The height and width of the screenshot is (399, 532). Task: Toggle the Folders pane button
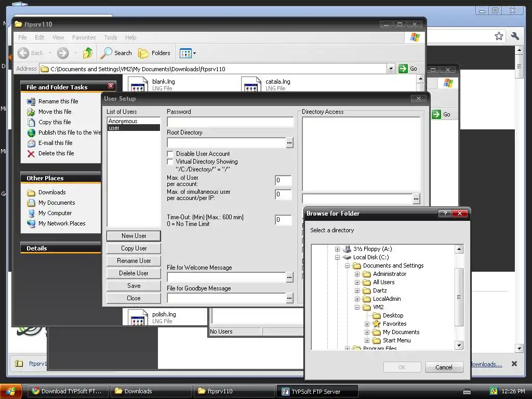(x=154, y=53)
